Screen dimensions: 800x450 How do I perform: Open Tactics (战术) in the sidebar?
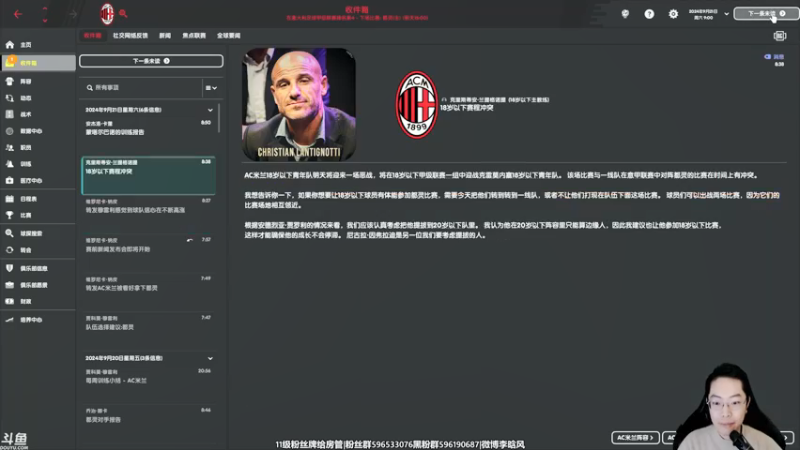[x=38, y=114]
